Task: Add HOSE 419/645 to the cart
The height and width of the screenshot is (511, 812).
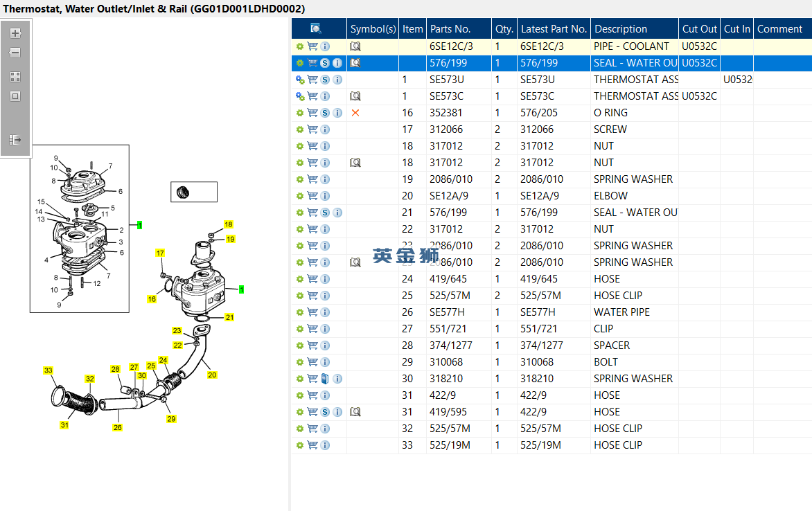Action: pos(312,278)
